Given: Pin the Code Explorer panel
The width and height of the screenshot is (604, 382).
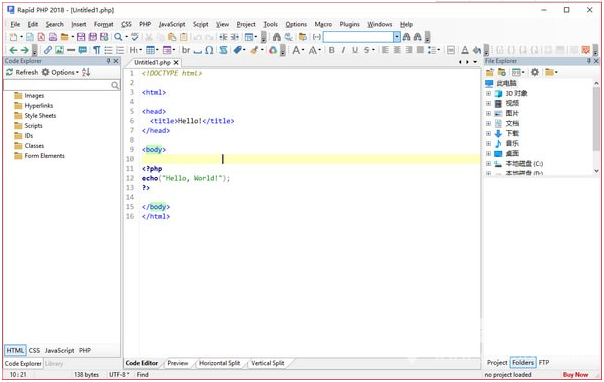Looking at the screenshot, I should (x=108, y=61).
